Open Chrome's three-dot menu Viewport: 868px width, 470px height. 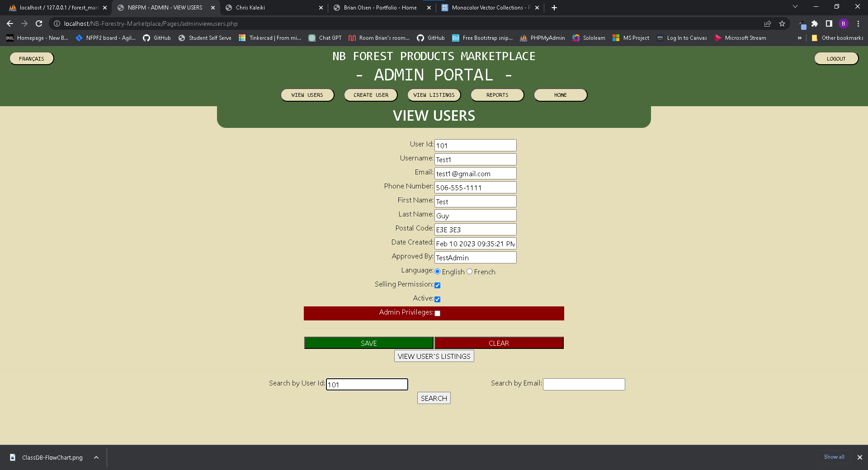(x=858, y=23)
